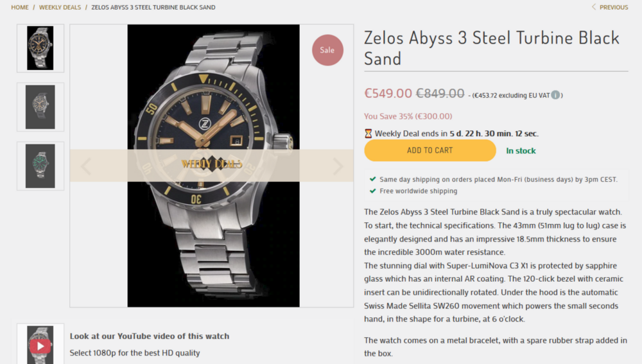The image size is (642, 364).
Task: Click the Weekly Deals banner overlay
Action: [212, 164]
